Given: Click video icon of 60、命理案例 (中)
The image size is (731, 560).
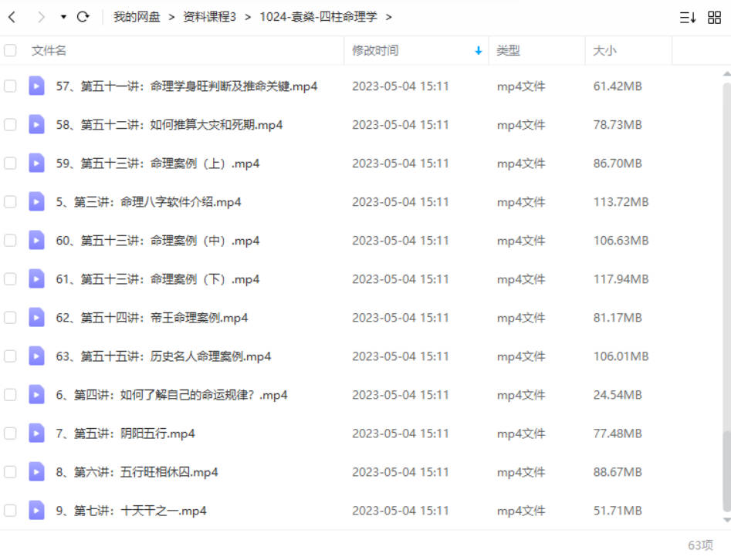Looking at the screenshot, I should point(36,241).
